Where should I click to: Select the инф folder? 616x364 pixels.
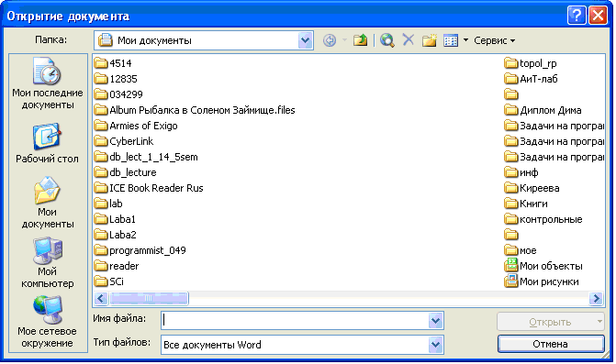tap(521, 172)
